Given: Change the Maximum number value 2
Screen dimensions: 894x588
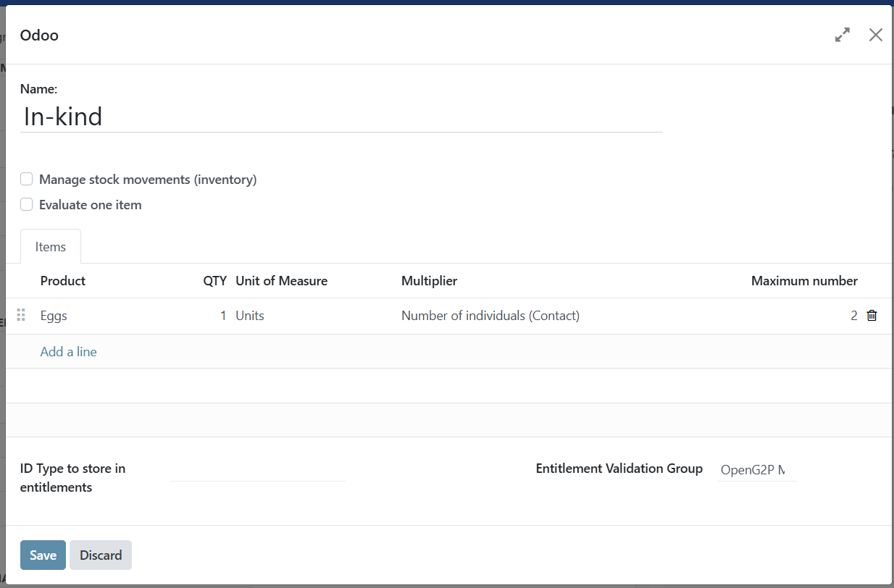Looking at the screenshot, I should (x=853, y=315).
